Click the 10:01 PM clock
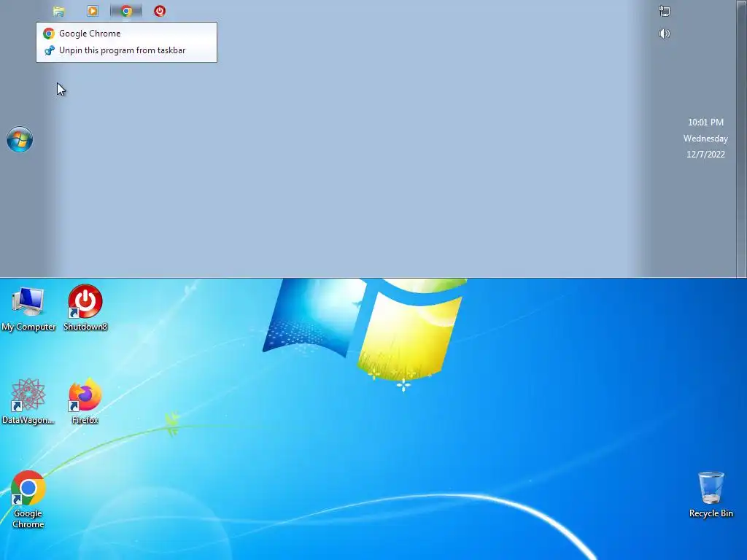The image size is (747, 560). point(705,122)
